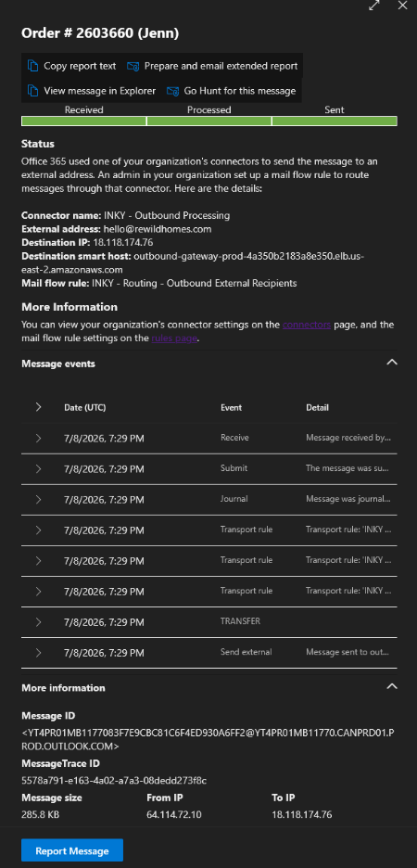Viewport: 417px width, 868px height.
Task: Expand the Send external event row
Action: coord(38,652)
